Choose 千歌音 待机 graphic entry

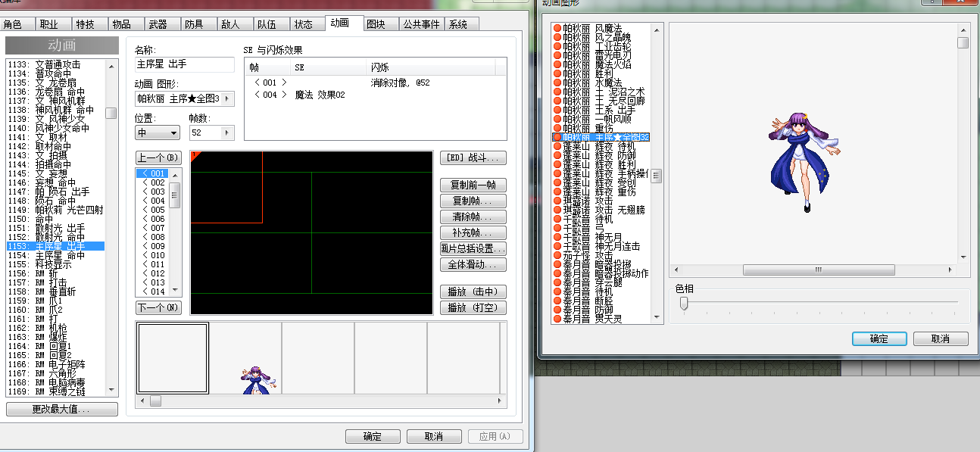601,219
